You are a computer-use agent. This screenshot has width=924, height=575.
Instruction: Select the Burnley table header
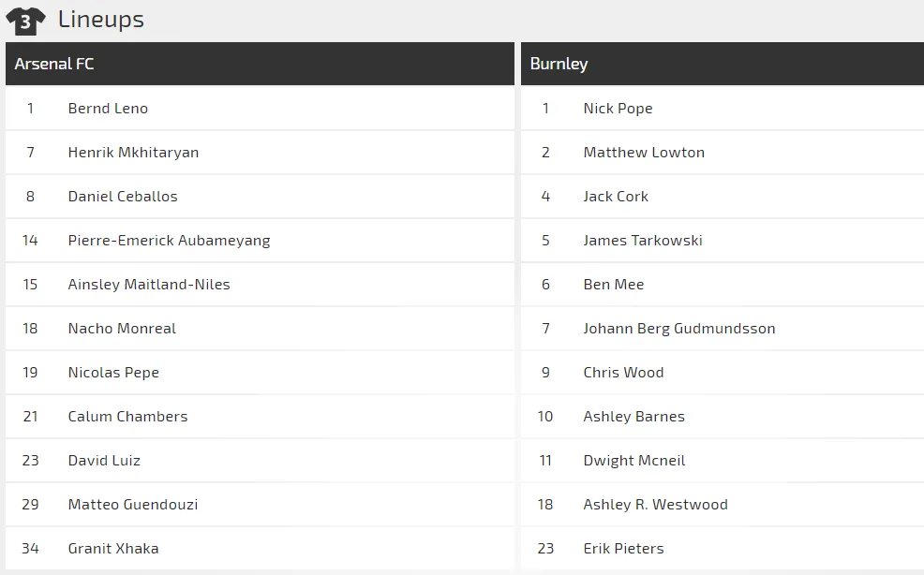559,64
